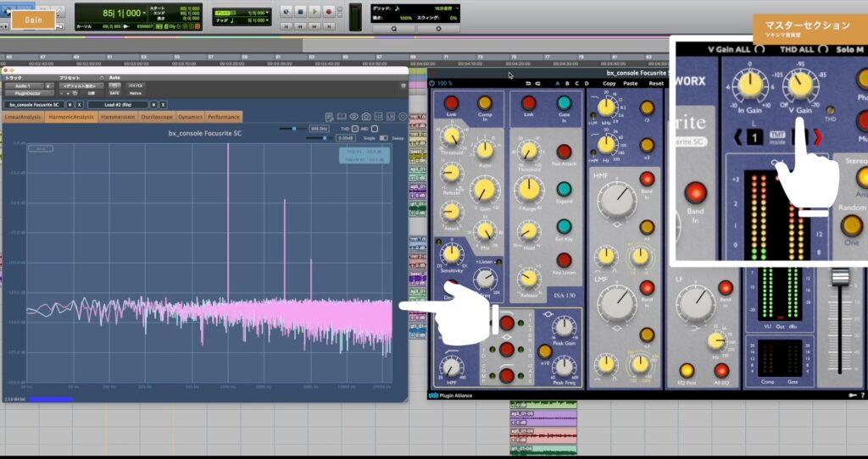Toggle the THD checkbox in PluginDoctor
868x459 pixels.
point(355,129)
